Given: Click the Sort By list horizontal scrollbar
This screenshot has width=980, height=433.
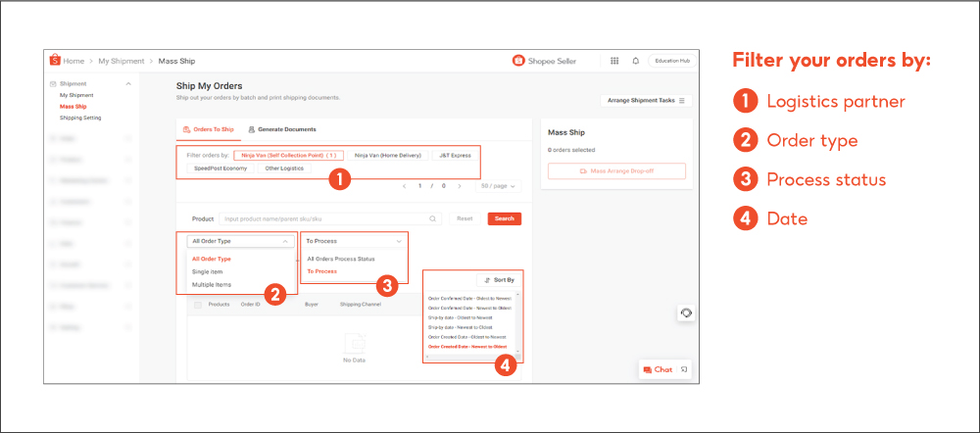Looking at the screenshot, I should point(471,358).
